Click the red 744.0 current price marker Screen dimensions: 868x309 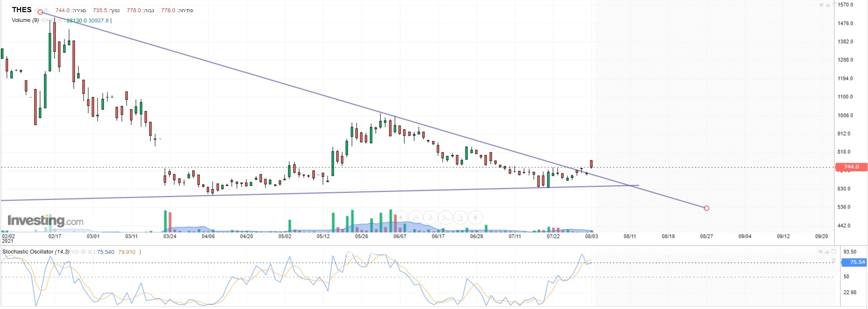pos(851,167)
